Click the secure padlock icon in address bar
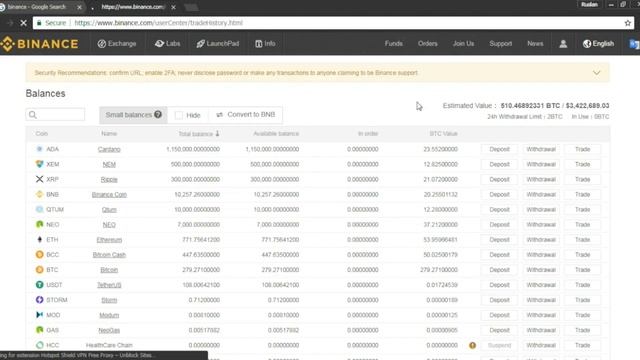The width and height of the screenshot is (640, 360). [x=39, y=23]
